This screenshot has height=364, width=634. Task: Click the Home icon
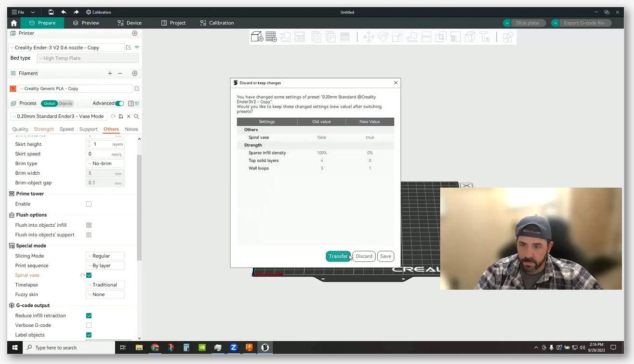point(13,23)
